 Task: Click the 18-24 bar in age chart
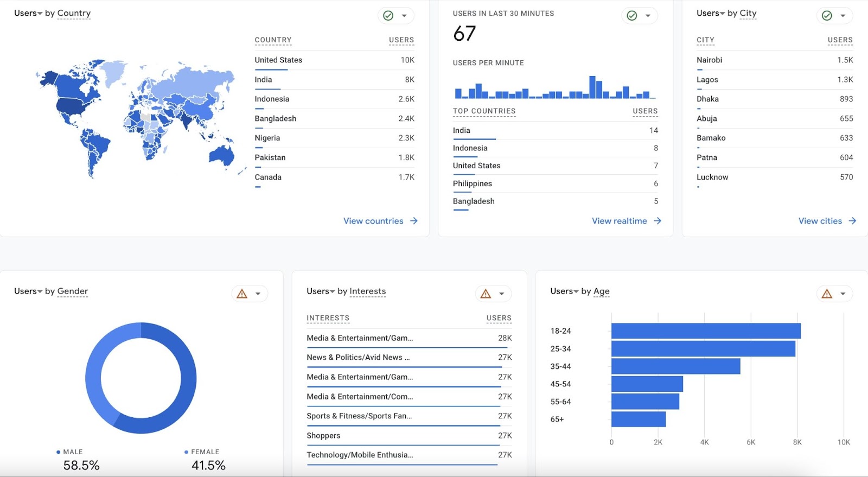[x=705, y=331]
